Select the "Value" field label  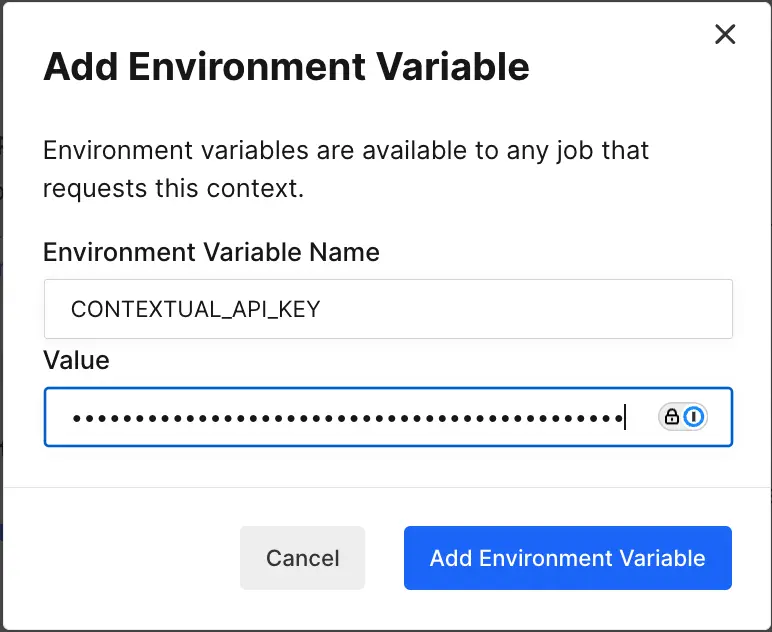[x=76, y=360]
